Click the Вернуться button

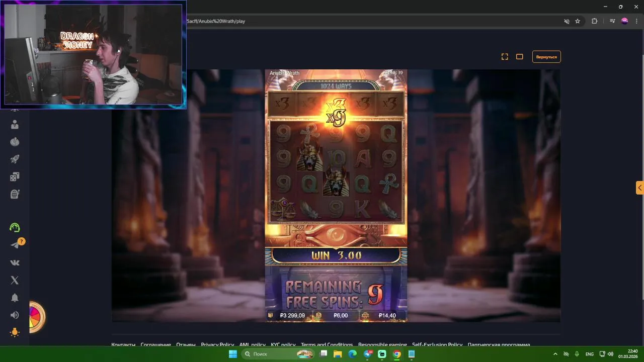[546, 57]
